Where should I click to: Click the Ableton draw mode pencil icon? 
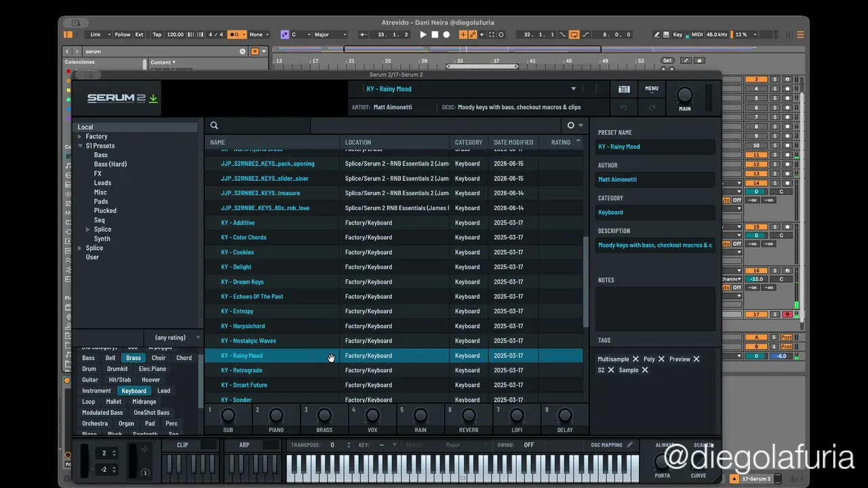[x=656, y=35]
